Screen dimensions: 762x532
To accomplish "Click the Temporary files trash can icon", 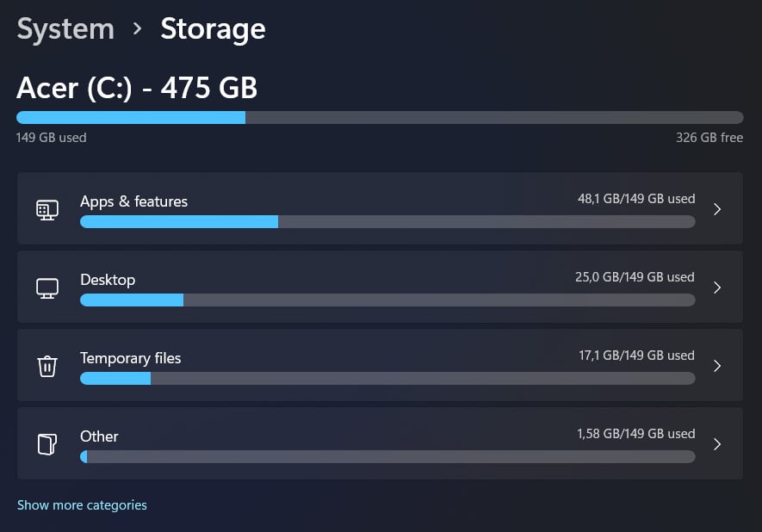I will coord(47,366).
